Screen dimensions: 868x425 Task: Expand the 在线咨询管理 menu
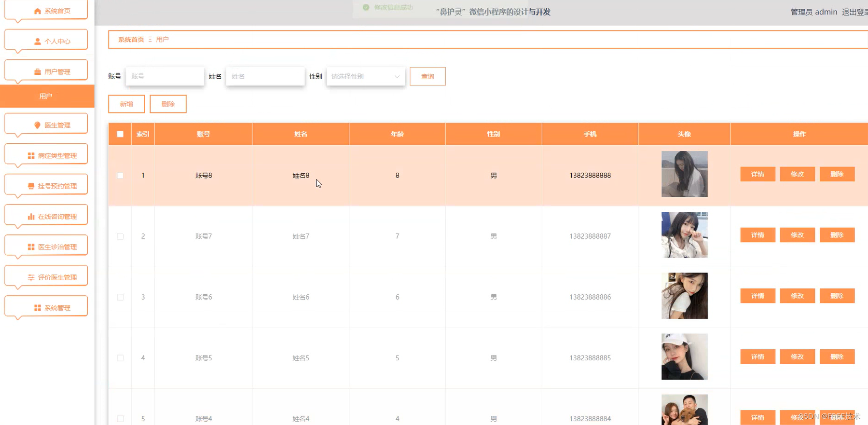point(46,216)
